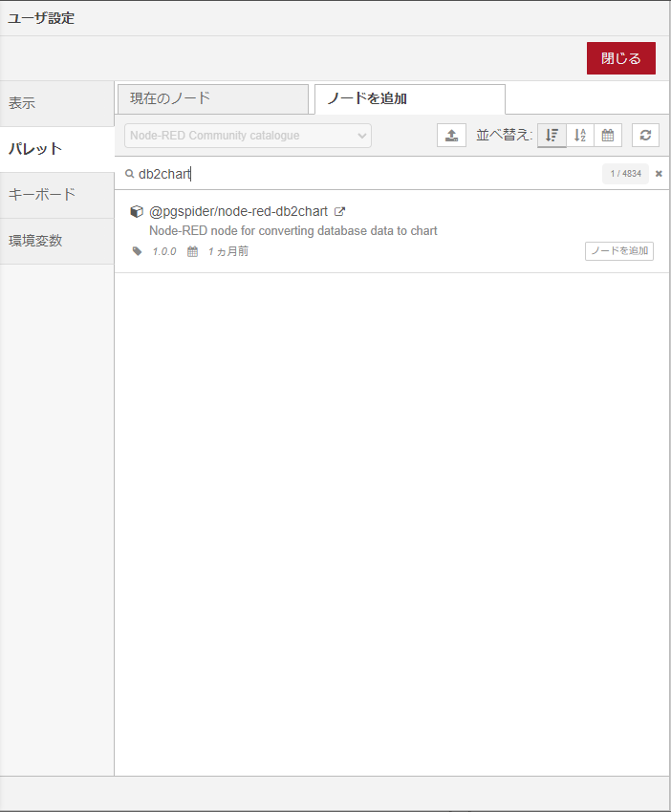Click the 閉じる button

click(620, 58)
